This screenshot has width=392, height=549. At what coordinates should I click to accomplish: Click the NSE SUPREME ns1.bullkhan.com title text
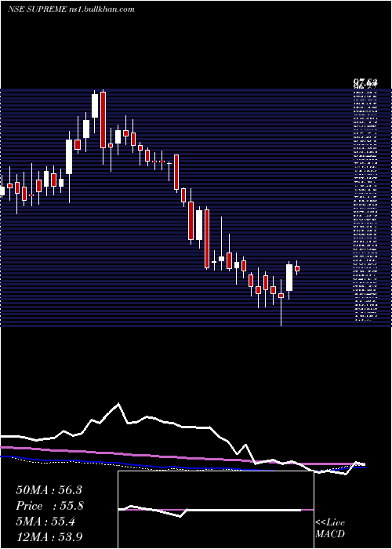click(x=71, y=9)
